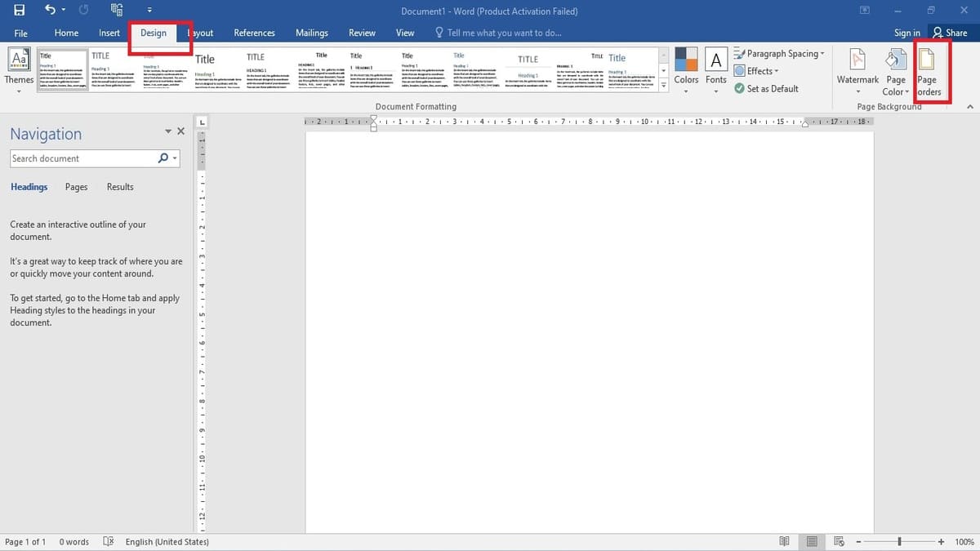The image size is (980, 551).
Task: Select the Design tab
Action: (154, 33)
